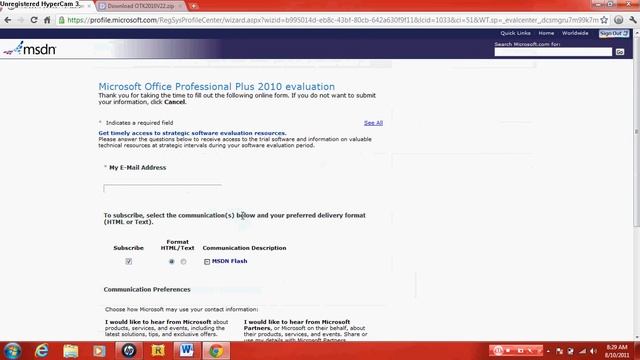Uncheck the MSDN Flash Subscribe checkbox

pos(129,261)
